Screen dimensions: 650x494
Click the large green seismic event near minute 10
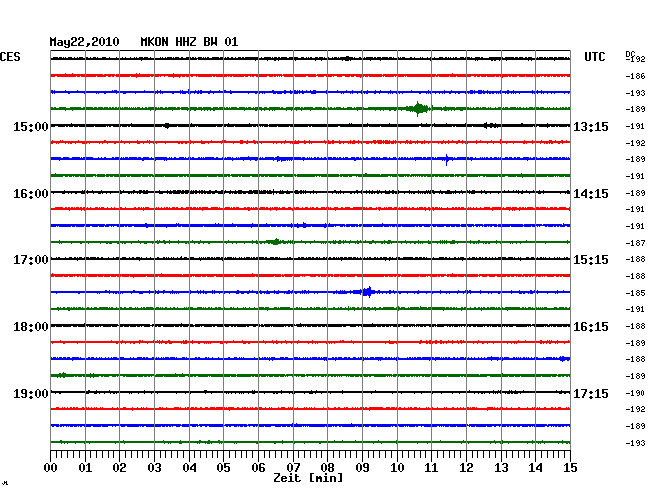click(x=419, y=109)
